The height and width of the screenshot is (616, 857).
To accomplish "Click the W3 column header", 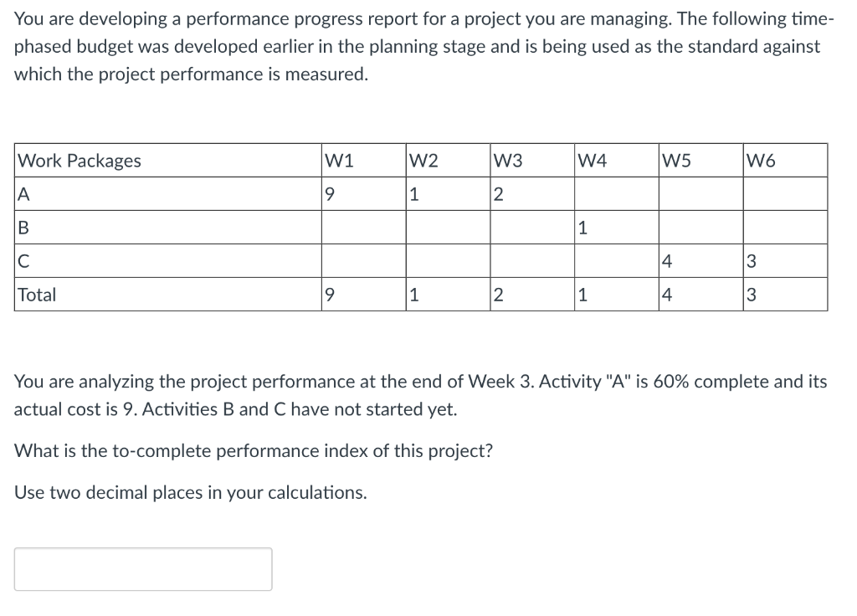I will pyautogui.click(x=507, y=161).
